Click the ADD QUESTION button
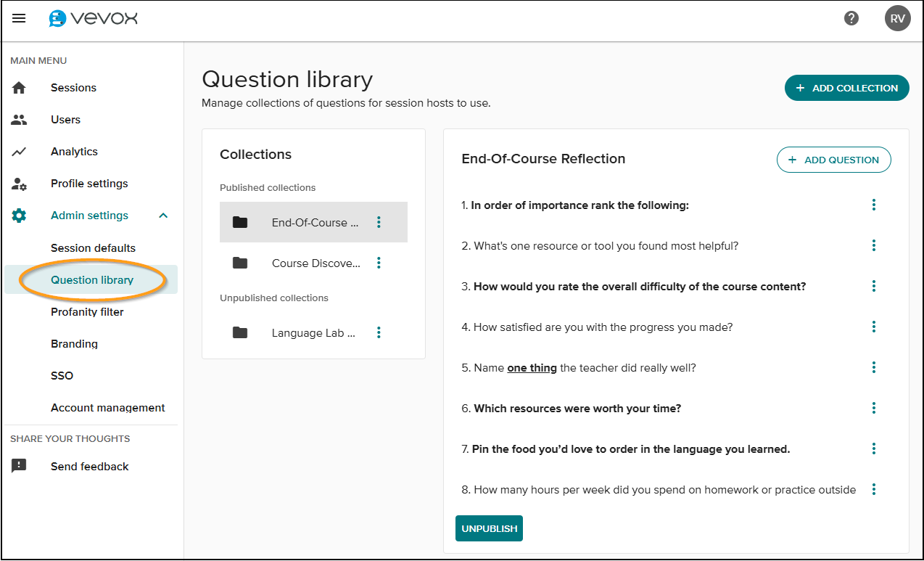 (833, 160)
